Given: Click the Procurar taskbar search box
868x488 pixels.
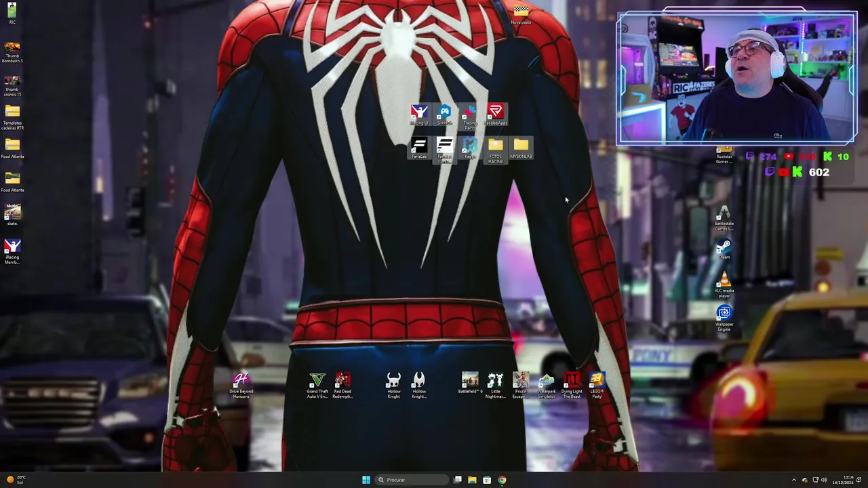Looking at the screenshot, I should [x=412, y=480].
